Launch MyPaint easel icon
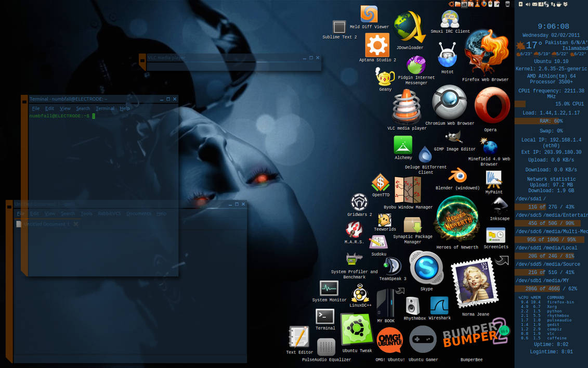Image resolution: width=588 pixels, height=368 pixels. (x=493, y=180)
